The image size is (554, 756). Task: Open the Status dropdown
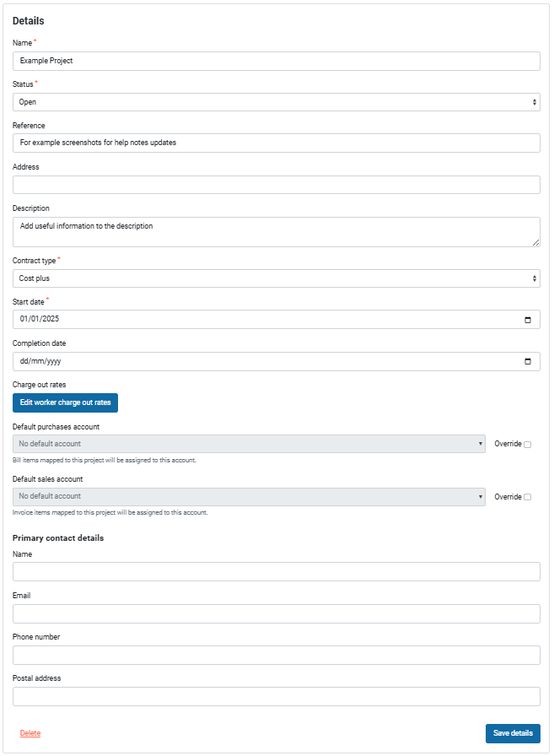click(x=276, y=102)
